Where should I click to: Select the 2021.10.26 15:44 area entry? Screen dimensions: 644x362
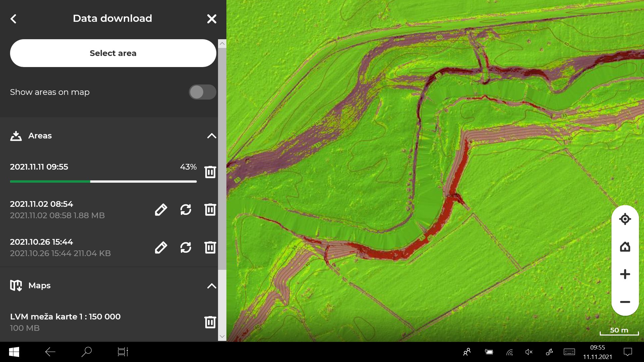[60, 247]
